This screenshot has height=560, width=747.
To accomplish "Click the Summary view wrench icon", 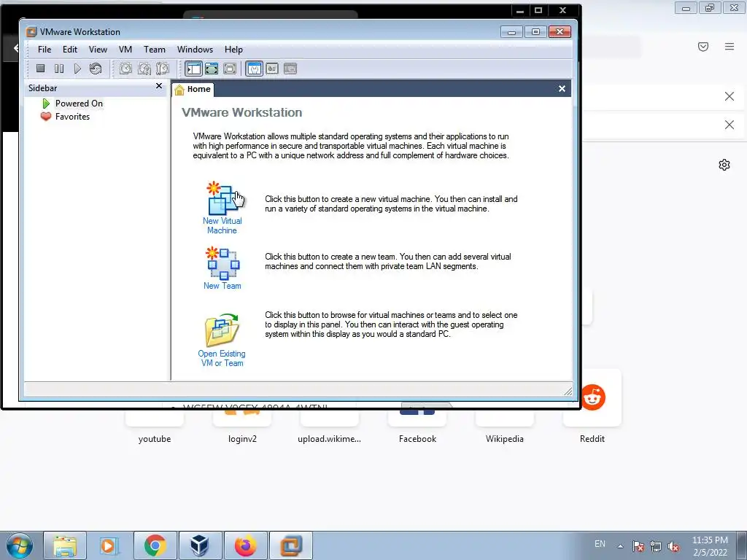I will [x=254, y=69].
